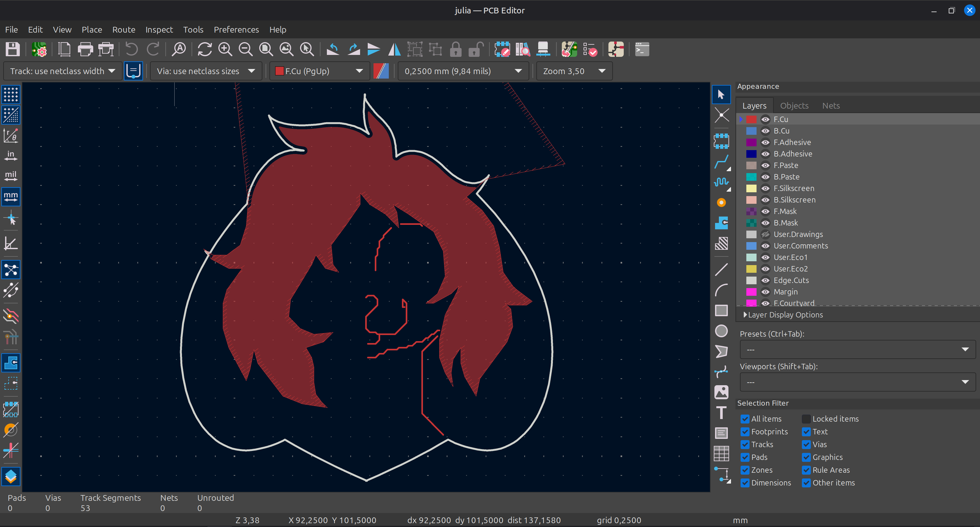Select the Route Tracks tool
The image size is (980, 527).
tap(721, 162)
